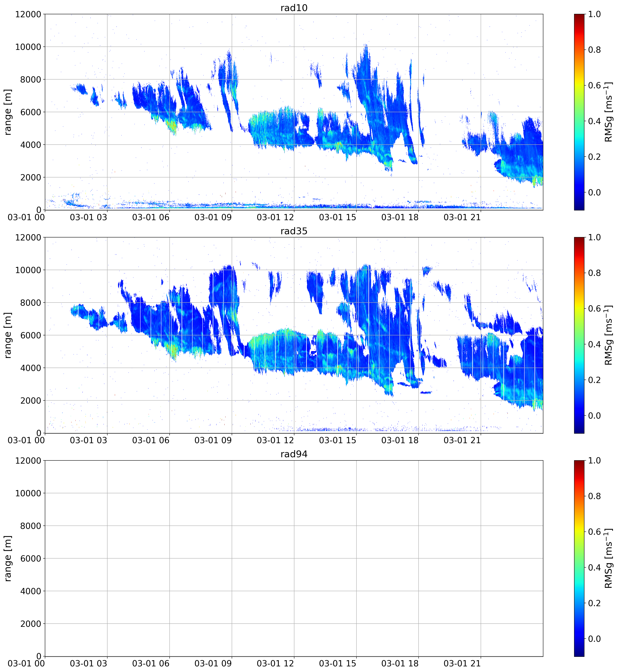Click the 1.0 colorbar tick of rad10
The width and height of the screenshot is (618, 672).
tap(595, 14)
